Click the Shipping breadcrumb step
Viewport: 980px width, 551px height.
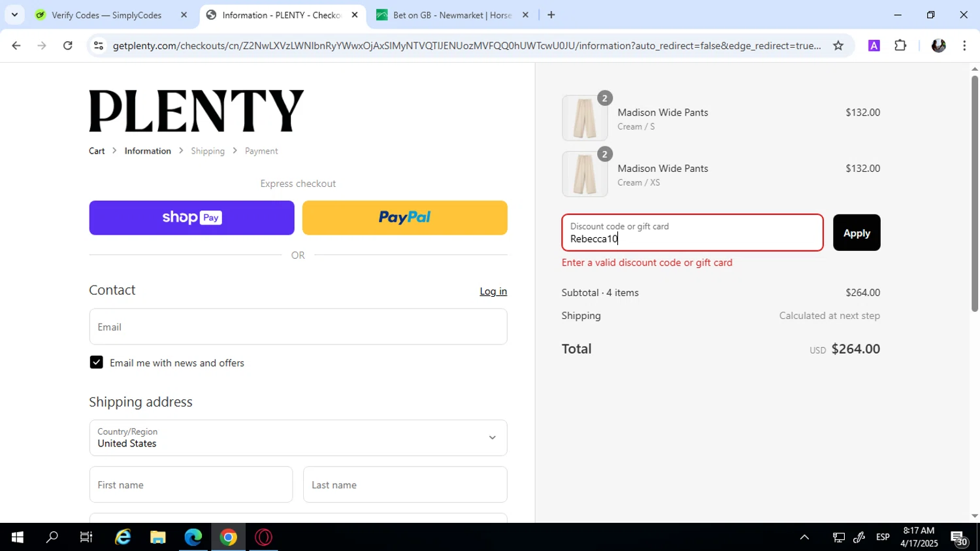[x=208, y=151]
